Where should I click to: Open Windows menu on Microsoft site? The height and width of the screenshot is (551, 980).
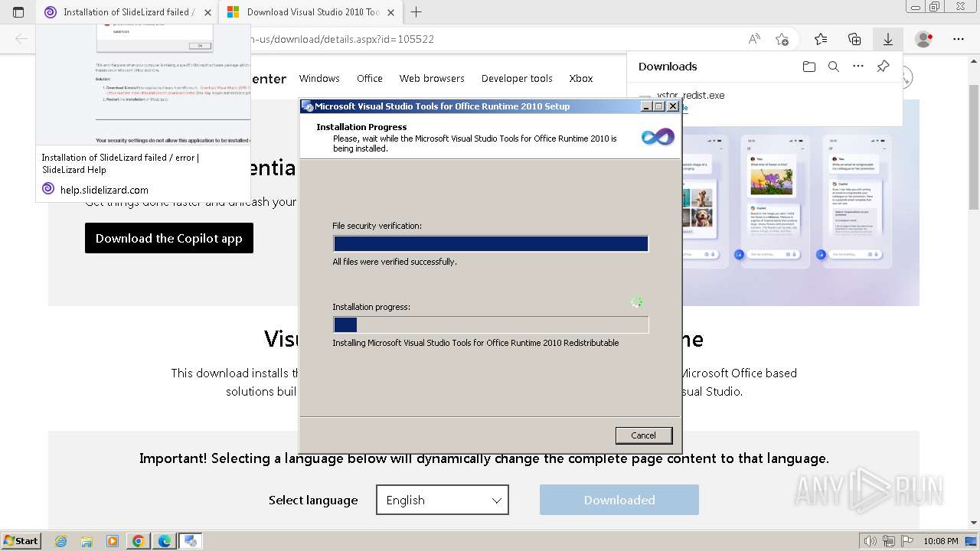click(319, 78)
